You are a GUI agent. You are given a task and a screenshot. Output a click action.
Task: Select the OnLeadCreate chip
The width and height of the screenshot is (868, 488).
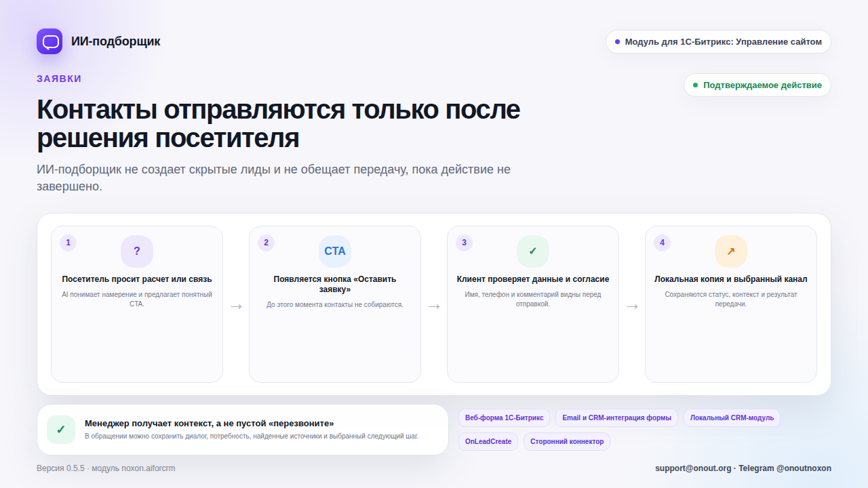(488, 441)
